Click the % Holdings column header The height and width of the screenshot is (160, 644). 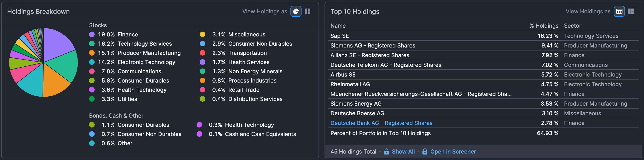coord(544,26)
